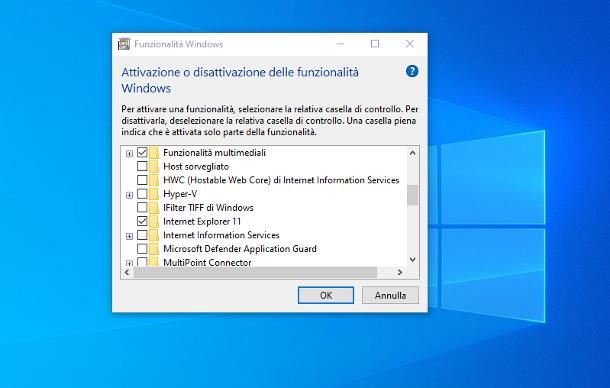Select the IFilter TIFF di Windows label
The height and width of the screenshot is (388, 610).
coord(209,207)
